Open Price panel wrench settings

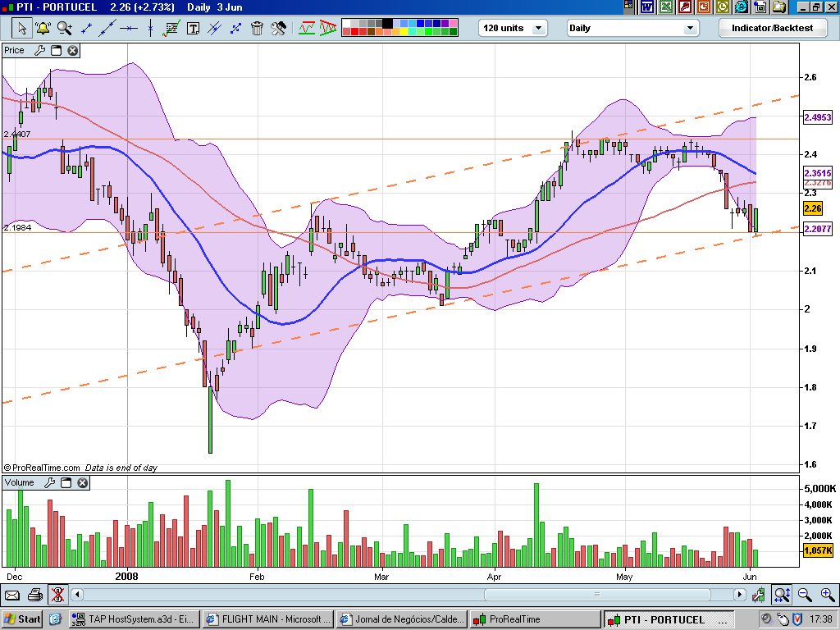(x=39, y=50)
